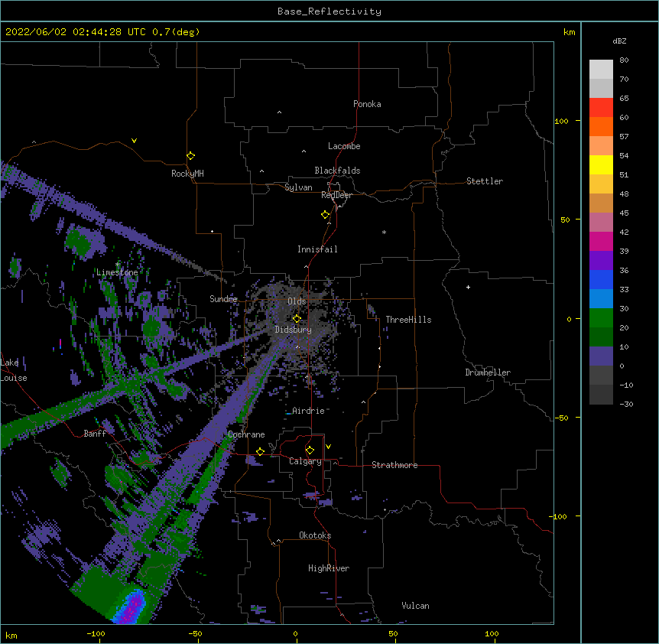Click the 100 km tick on vertical axis

click(561, 121)
